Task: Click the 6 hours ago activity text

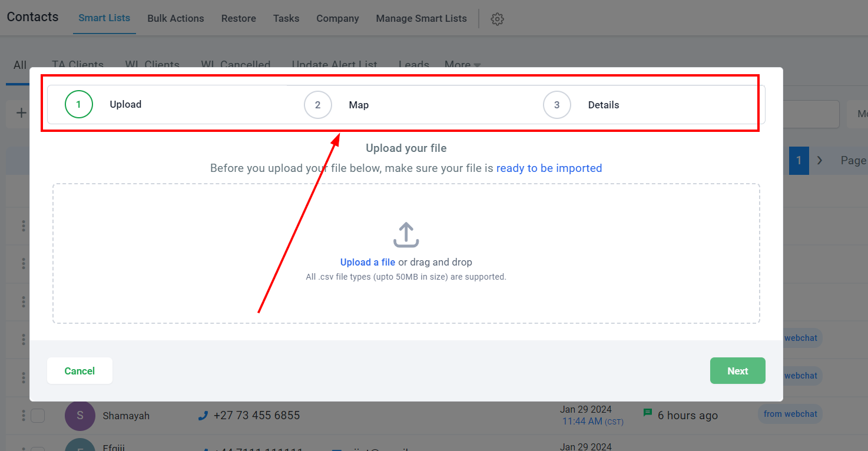Action: coord(688,416)
